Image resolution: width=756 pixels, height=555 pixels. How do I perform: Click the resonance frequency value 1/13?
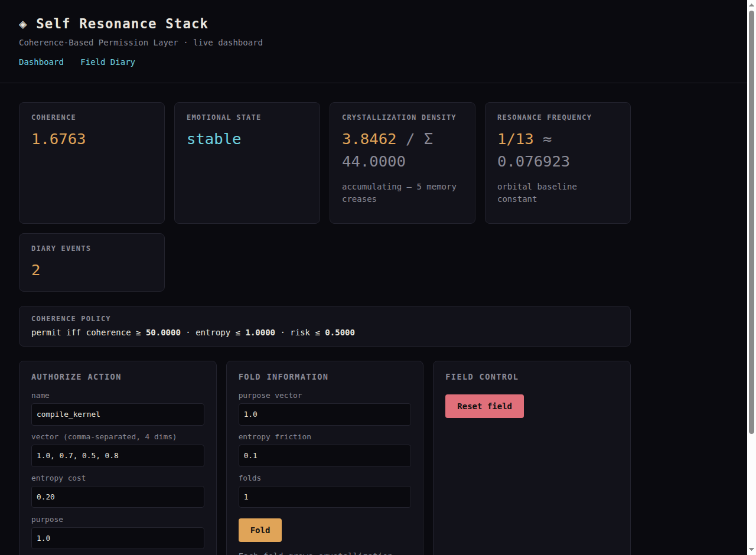pos(516,139)
